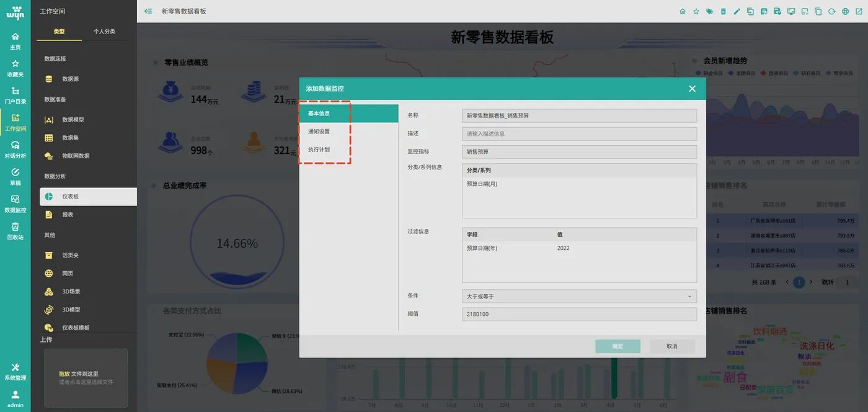Click the home icon in top-right toolbar
The image size is (868, 412).
[683, 11]
